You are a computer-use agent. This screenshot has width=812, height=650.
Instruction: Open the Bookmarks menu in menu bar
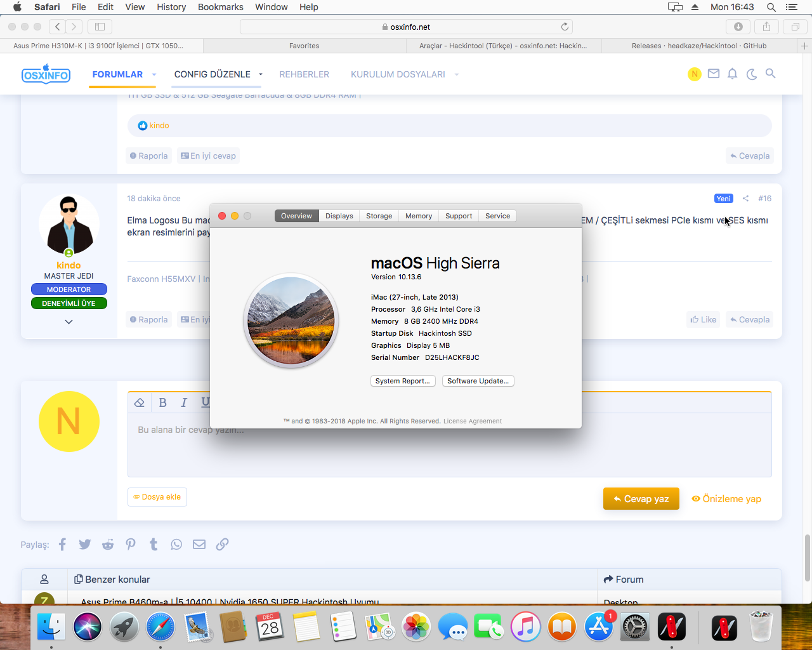pos(220,7)
